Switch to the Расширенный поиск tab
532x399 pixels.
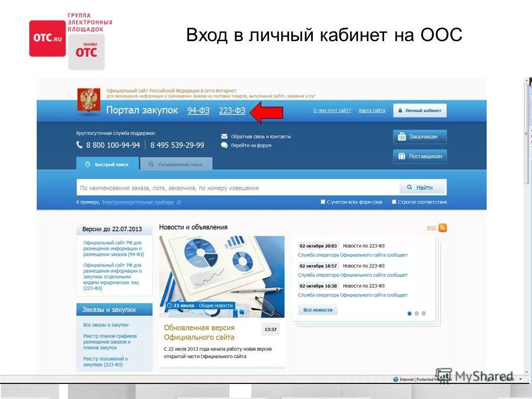(175, 163)
